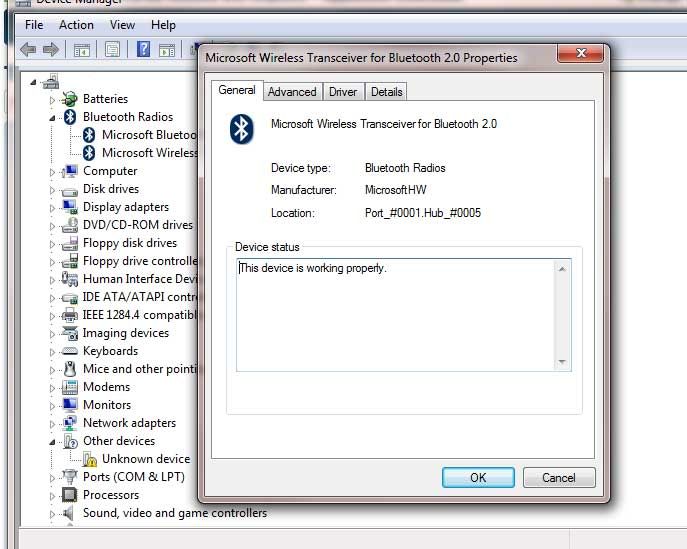
Task: Open the View menu
Action: (122, 25)
